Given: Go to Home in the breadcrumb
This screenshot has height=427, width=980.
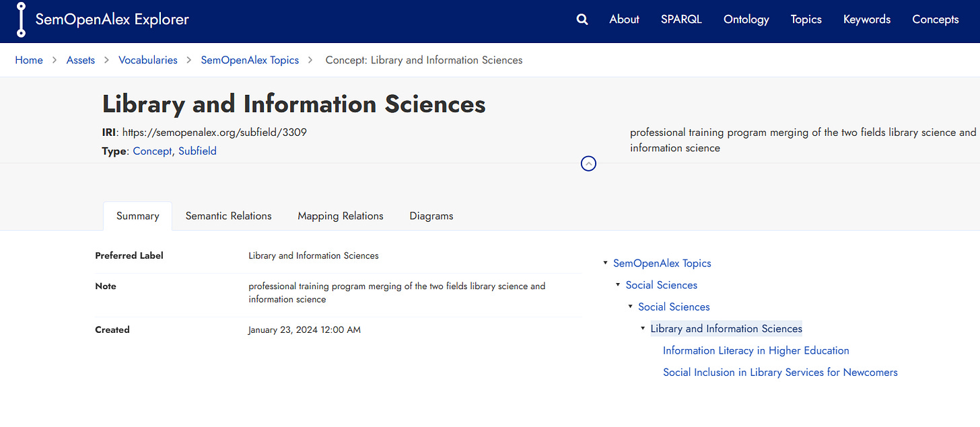Looking at the screenshot, I should (x=29, y=60).
